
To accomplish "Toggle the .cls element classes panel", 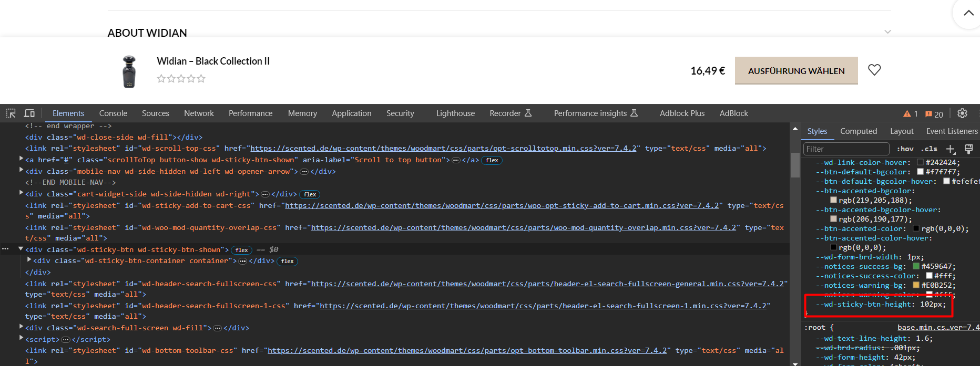I will [929, 149].
